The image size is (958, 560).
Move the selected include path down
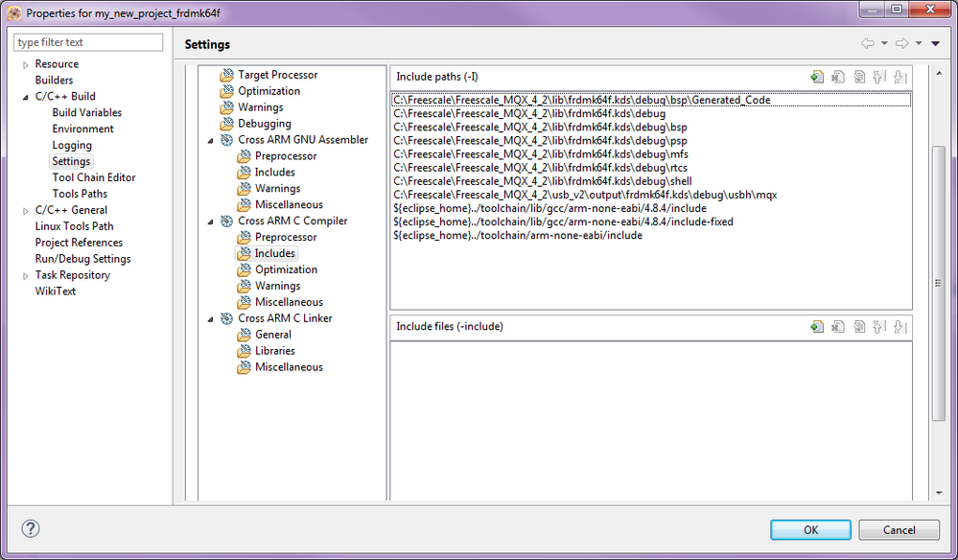(900, 77)
